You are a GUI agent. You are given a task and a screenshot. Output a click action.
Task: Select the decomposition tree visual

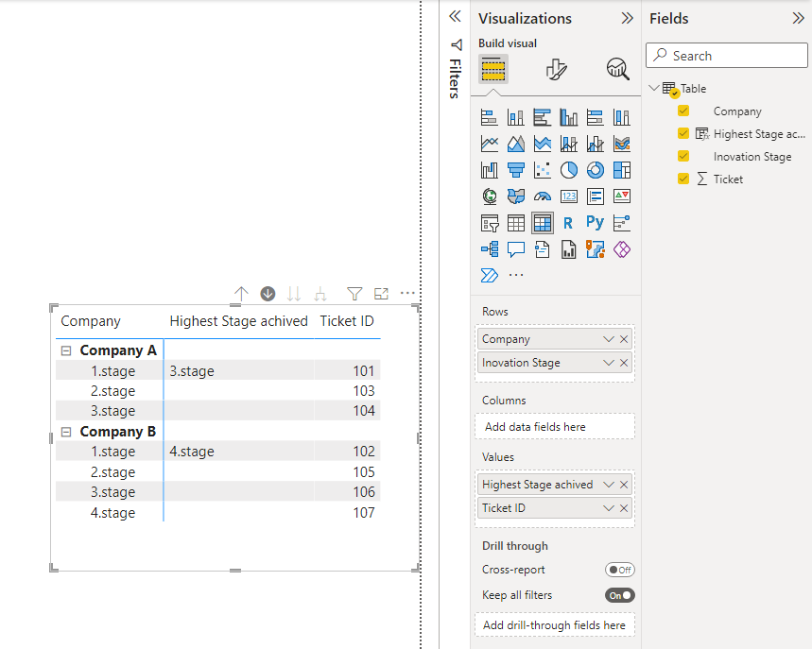coord(489,249)
